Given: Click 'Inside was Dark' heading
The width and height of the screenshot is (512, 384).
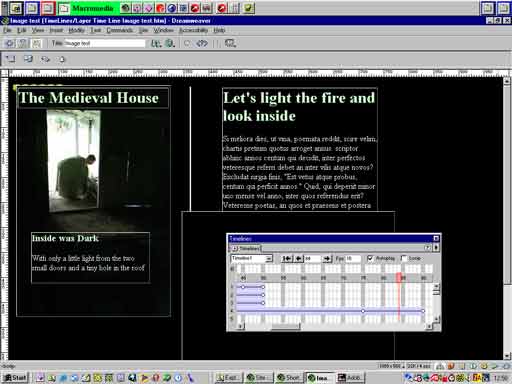Looking at the screenshot, I should (65, 238).
